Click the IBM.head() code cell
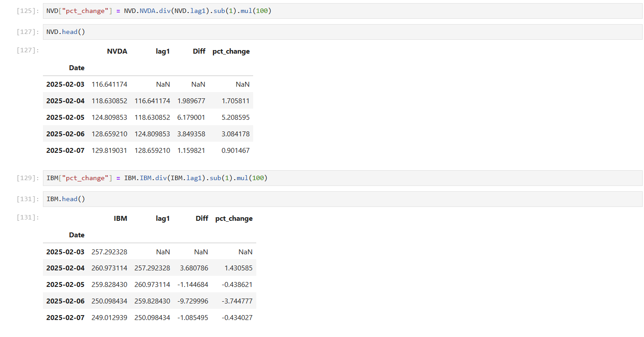The width and height of the screenshot is (644, 337). coord(343,199)
